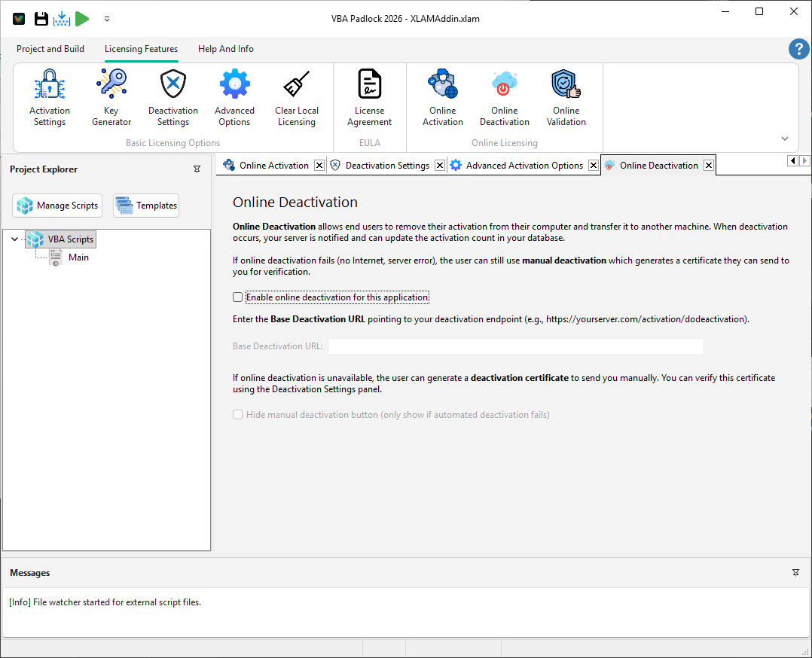Open the quick access toolbar dropdown
Viewport: 812px width, 658px height.
(106, 19)
